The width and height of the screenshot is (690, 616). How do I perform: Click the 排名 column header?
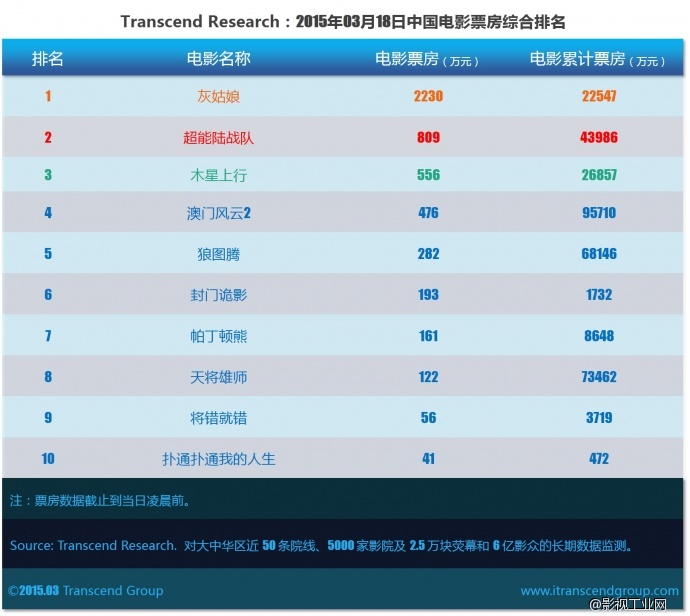coord(48,59)
